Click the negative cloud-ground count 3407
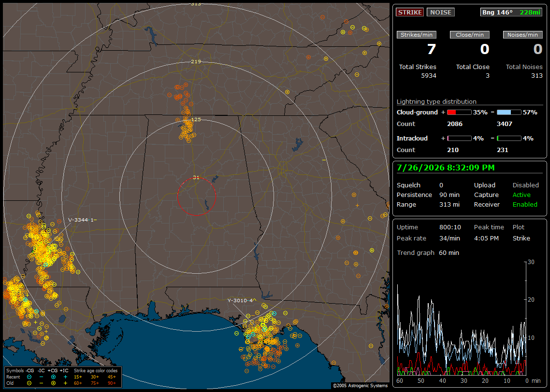The height and width of the screenshot is (392, 550). click(505, 124)
